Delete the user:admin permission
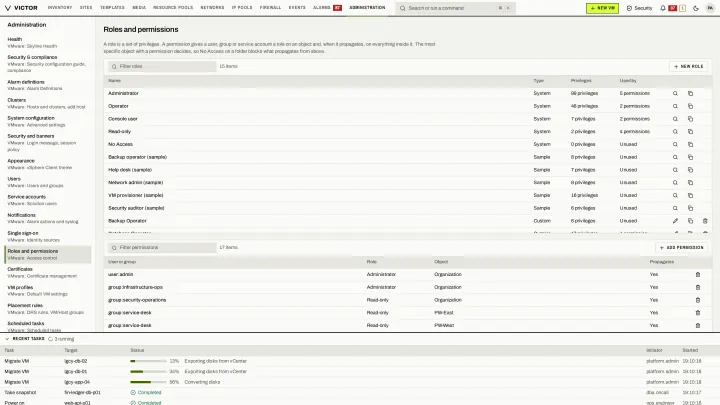 [698, 275]
